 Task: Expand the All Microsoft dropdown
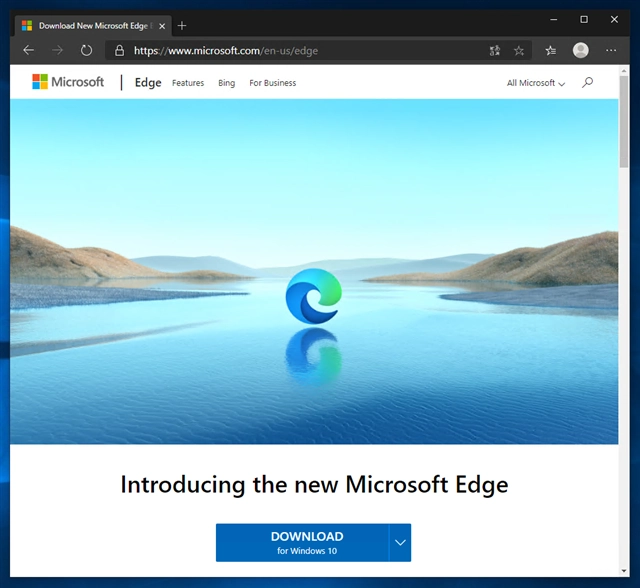pyautogui.click(x=536, y=83)
